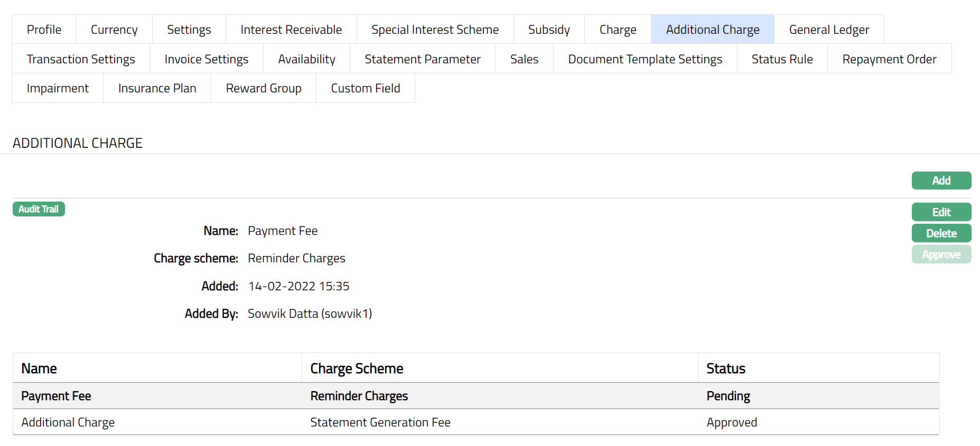Open Document Template Settings tab
980x446 pixels.
(645, 59)
